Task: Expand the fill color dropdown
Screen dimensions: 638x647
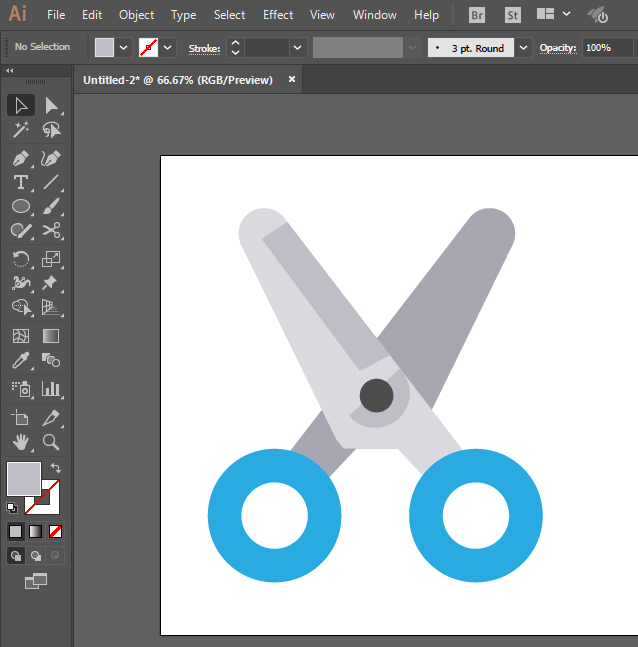Action: (x=124, y=47)
